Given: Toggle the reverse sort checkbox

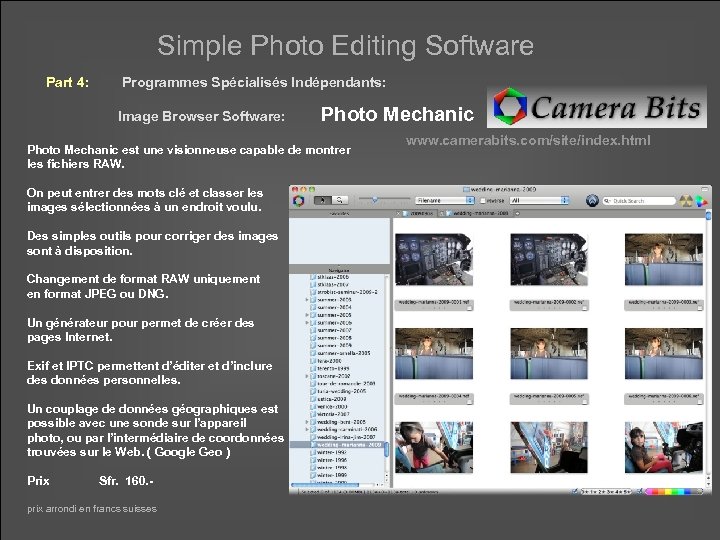Looking at the screenshot, I should (483, 201).
